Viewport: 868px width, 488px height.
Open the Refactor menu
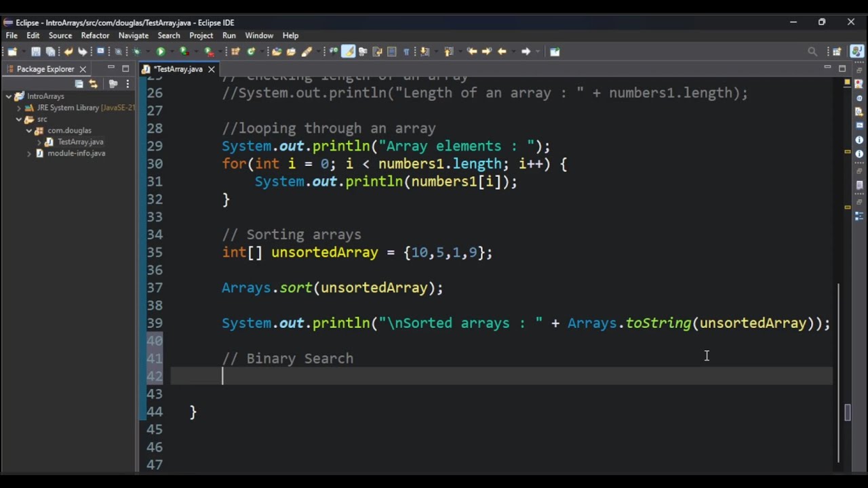95,35
